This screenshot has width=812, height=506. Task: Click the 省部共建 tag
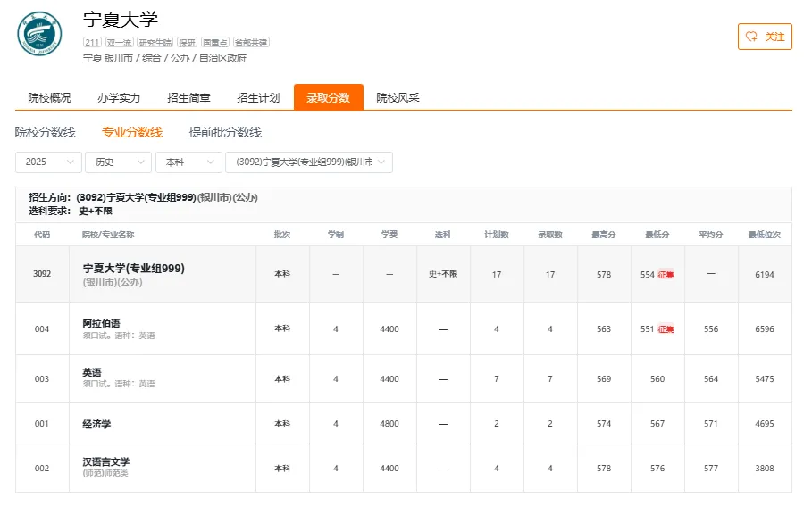tap(251, 43)
